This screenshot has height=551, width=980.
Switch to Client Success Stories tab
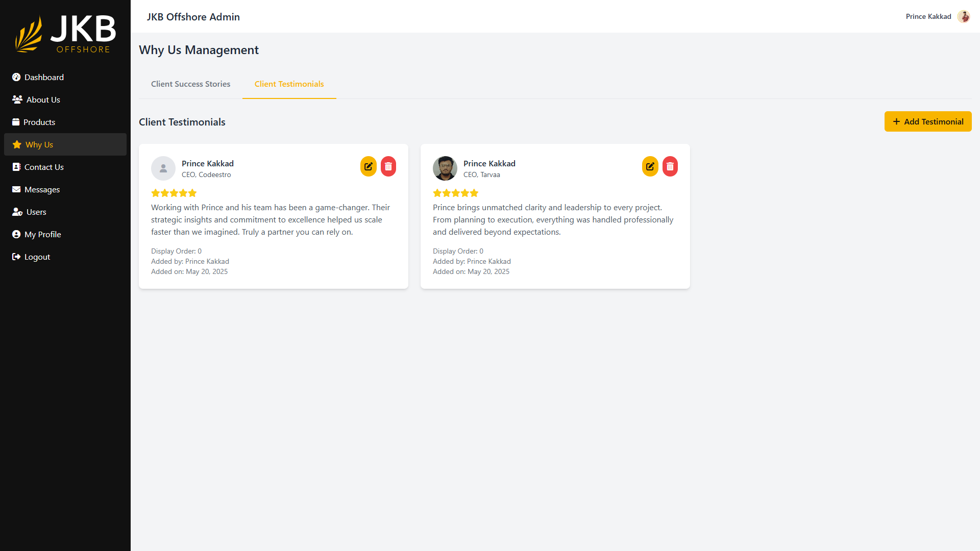tap(190, 84)
